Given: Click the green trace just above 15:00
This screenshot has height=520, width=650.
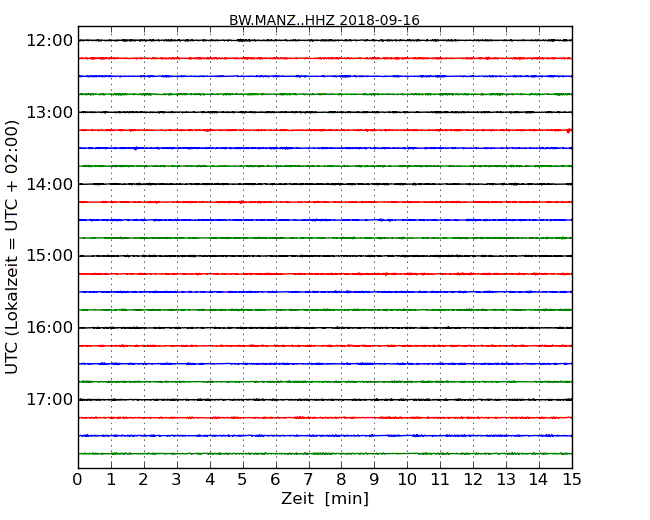Looking at the screenshot, I should (325, 238).
